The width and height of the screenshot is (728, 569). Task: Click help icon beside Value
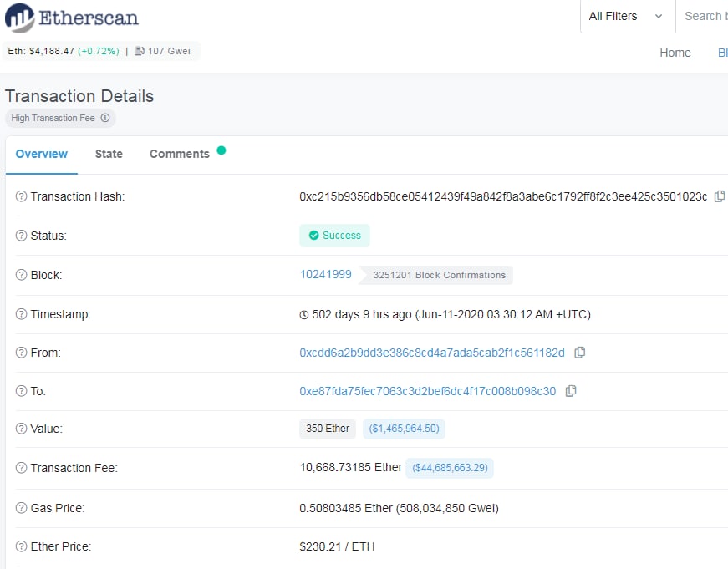coord(22,429)
